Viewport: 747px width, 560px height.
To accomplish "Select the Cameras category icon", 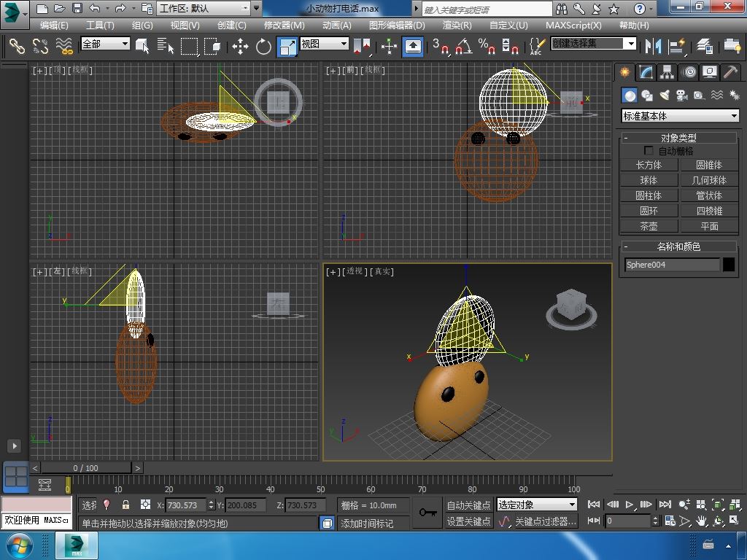I will pyautogui.click(x=682, y=96).
